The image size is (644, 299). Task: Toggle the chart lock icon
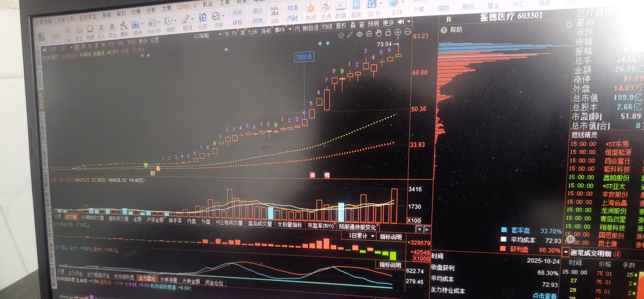point(388,33)
